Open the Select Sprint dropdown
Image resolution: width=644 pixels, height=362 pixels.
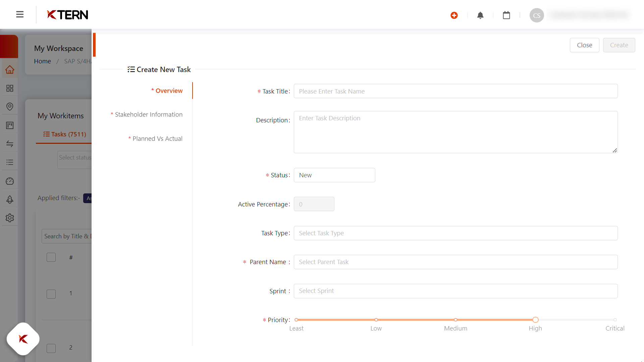455,291
